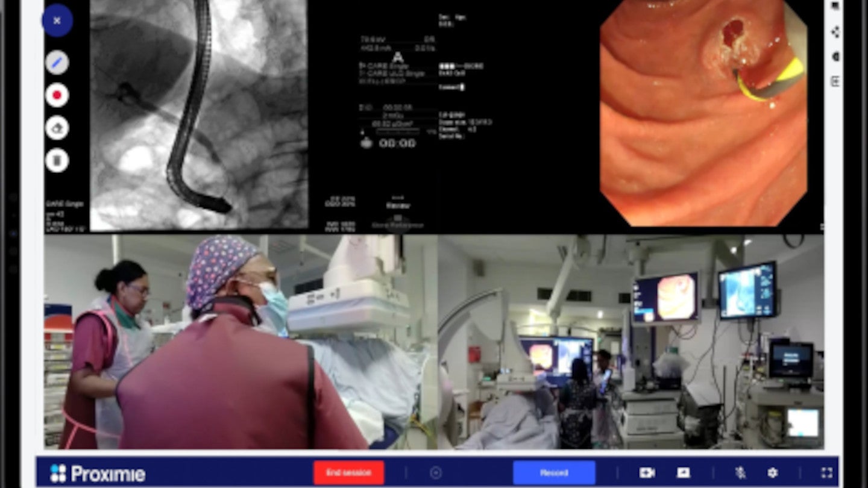The height and width of the screenshot is (488, 868).
Task: Select the annotation pen tool
Action: click(x=58, y=62)
